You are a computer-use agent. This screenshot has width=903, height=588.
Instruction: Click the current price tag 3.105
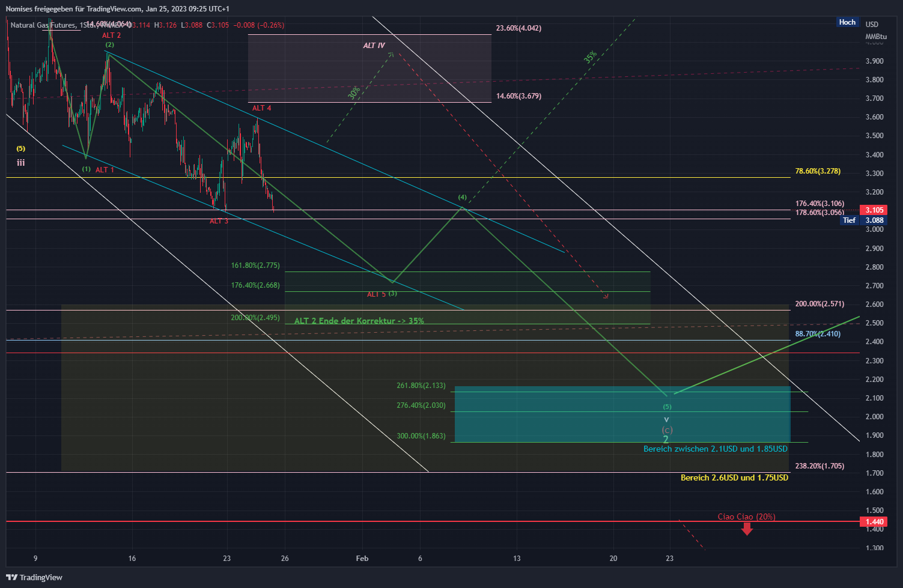coord(874,210)
